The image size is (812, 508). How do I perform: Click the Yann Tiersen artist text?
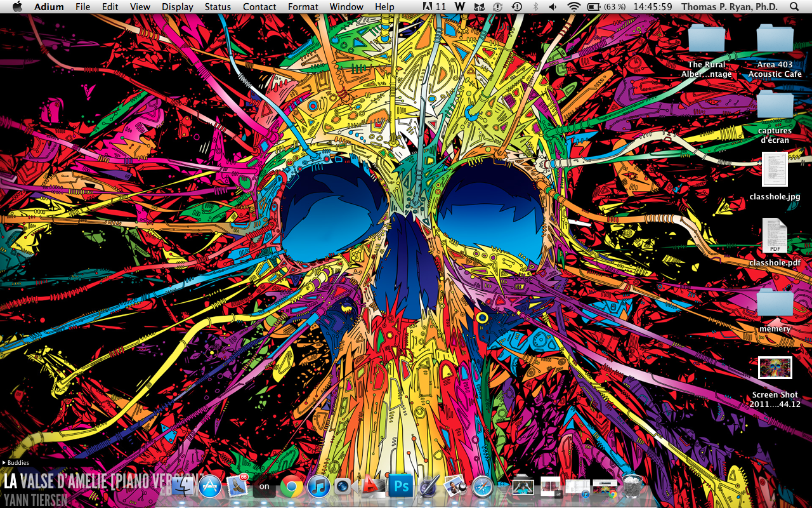(x=35, y=500)
